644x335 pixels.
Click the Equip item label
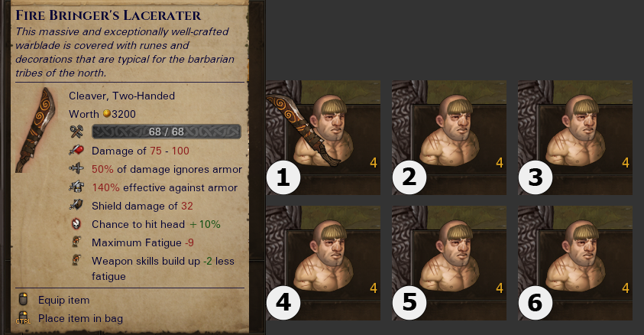click(x=63, y=300)
